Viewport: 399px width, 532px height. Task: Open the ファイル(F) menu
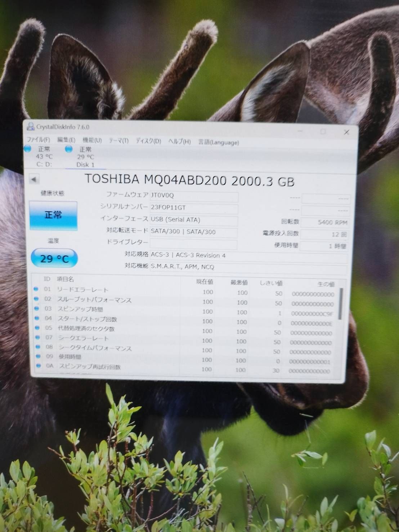[x=39, y=140]
